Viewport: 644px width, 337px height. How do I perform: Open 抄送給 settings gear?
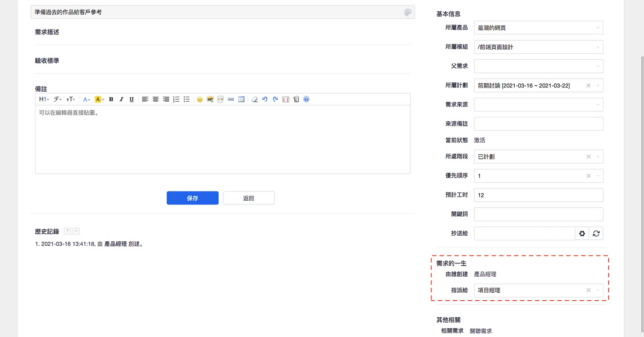coord(582,233)
